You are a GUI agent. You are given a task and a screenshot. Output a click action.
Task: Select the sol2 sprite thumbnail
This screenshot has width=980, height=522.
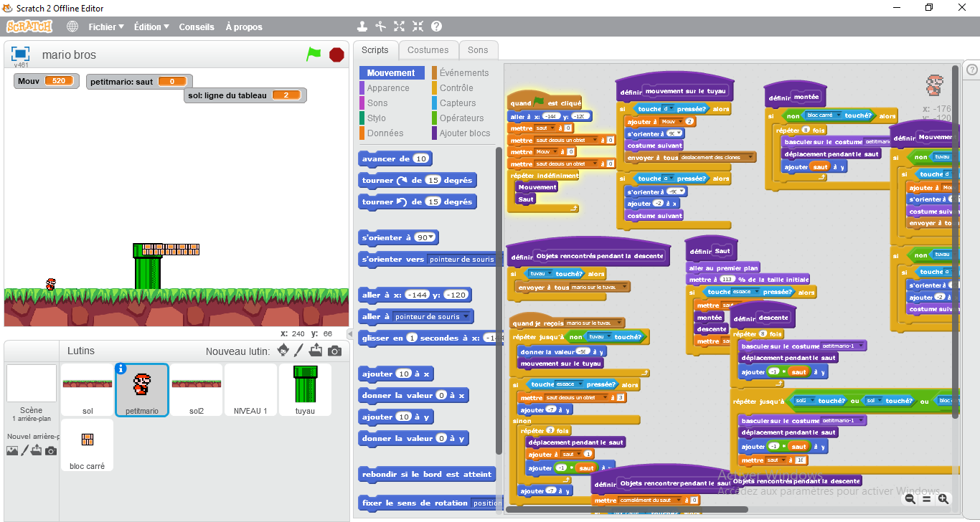(197, 390)
